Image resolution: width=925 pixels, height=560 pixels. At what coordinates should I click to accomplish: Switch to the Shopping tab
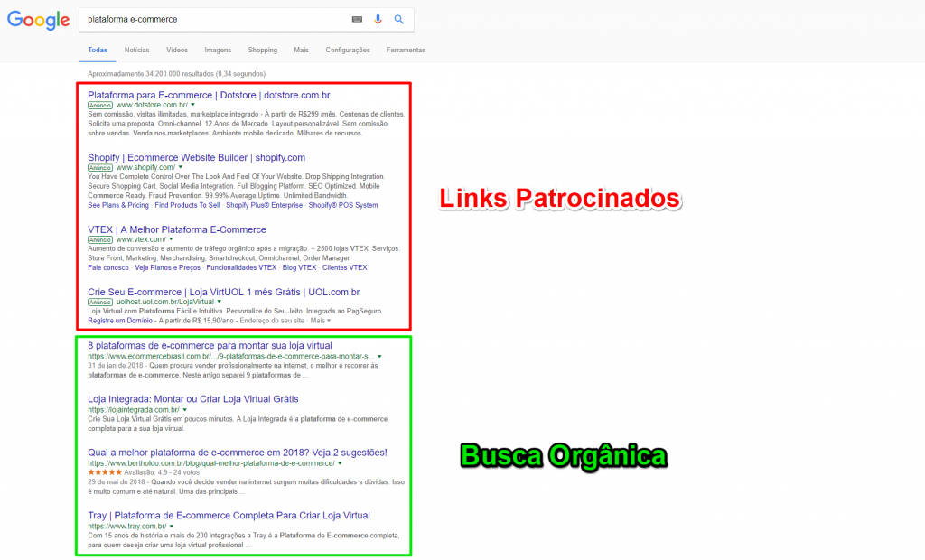click(x=263, y=51)
